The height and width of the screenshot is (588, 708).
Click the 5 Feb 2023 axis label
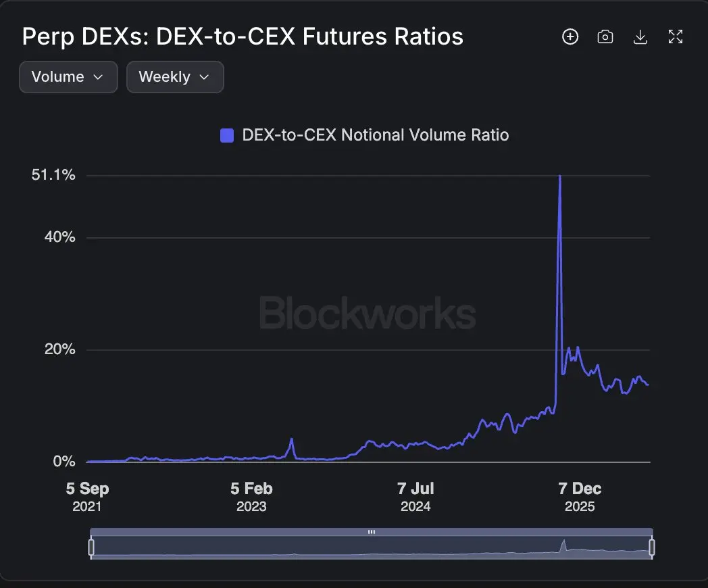[251, 497]
